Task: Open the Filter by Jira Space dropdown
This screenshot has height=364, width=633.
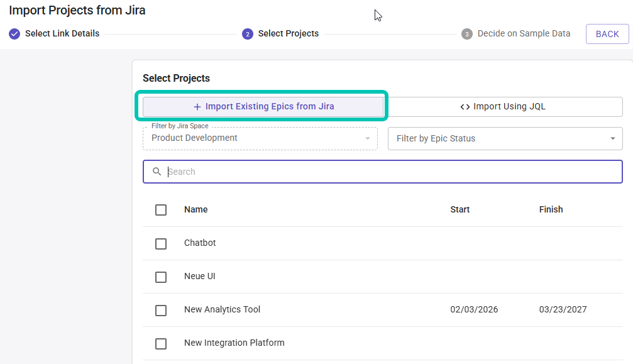Action: (260, 138)
